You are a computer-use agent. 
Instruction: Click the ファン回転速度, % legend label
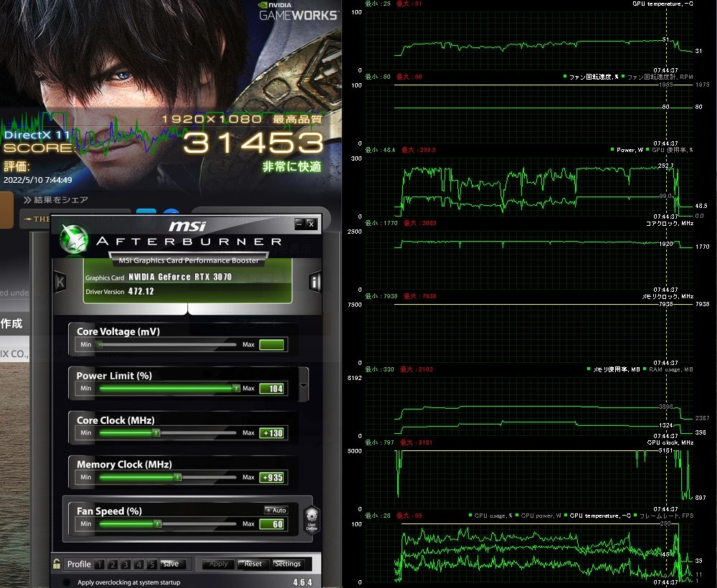(594, 77)
